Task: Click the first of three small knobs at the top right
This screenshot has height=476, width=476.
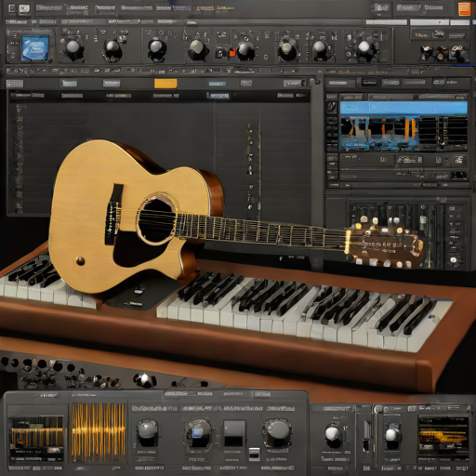Action: coord(427,51)
